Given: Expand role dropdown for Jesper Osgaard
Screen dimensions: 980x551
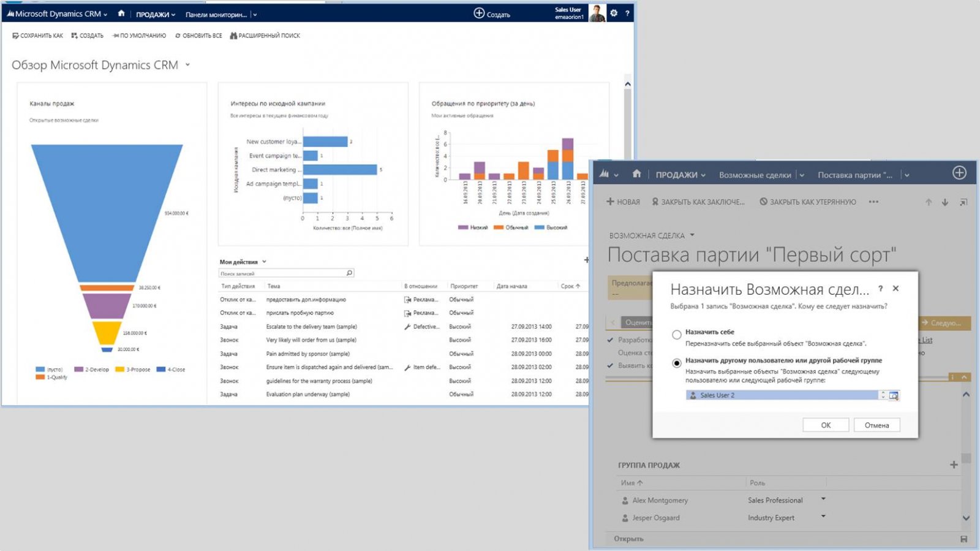Looking at the screenshot, I should (823, 516).
